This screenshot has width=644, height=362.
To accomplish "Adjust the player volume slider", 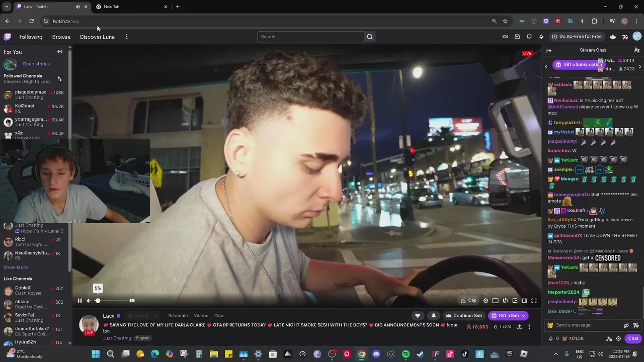I will click(x=111, y=301).
